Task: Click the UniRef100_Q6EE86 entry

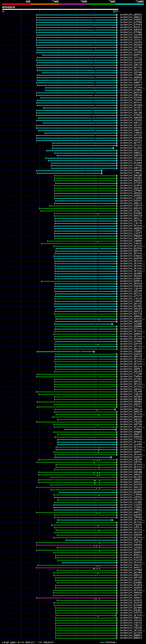Action: click(131, 228)
